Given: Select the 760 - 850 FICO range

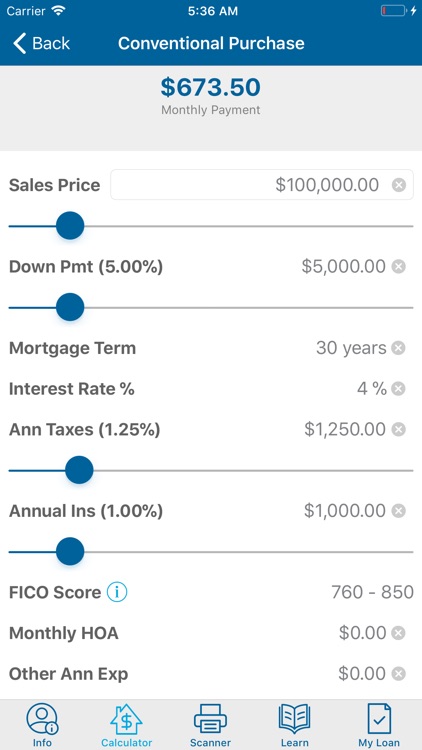Looking at the screenshot, I should coord(372,592).
